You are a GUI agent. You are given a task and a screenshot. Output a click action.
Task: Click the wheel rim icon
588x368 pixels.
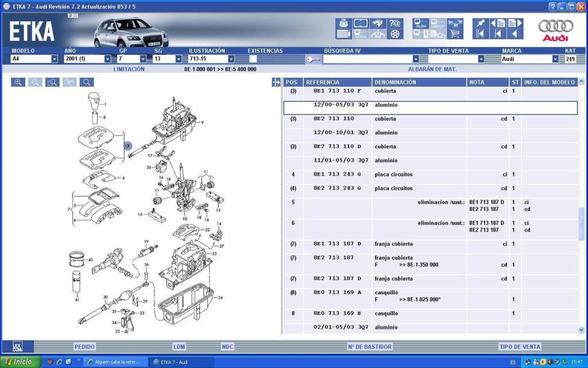(395, 34)
